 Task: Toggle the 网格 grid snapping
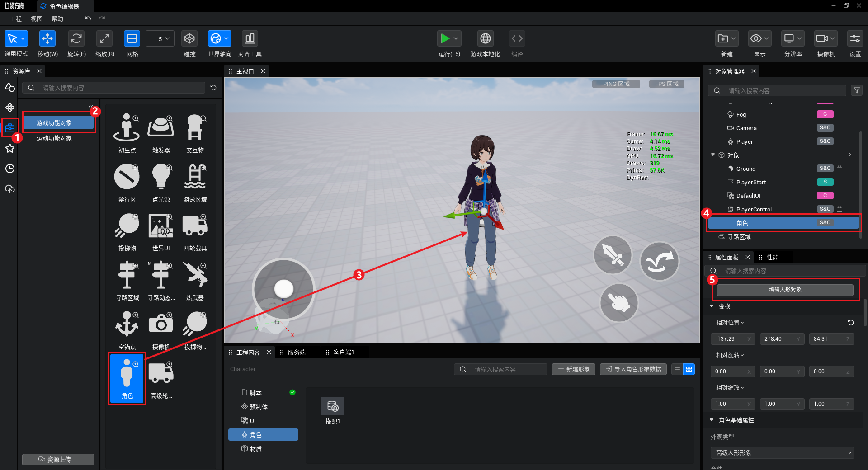pos(132,39)
